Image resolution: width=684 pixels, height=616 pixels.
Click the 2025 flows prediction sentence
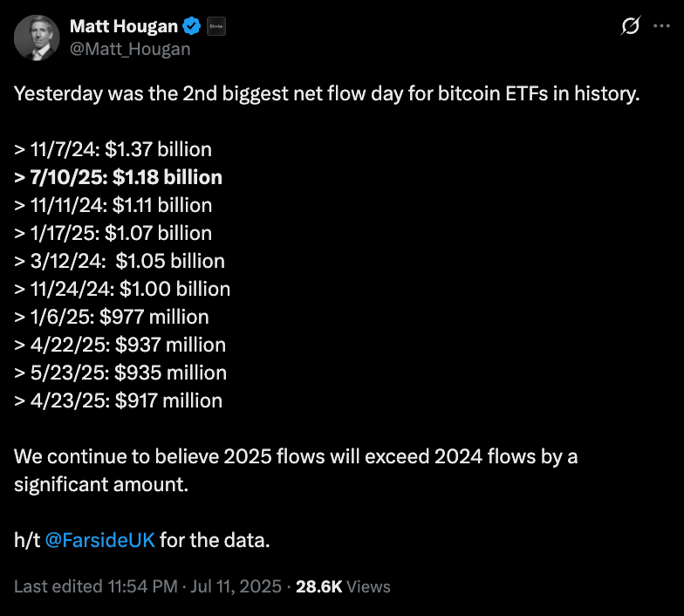pos(296,470)
